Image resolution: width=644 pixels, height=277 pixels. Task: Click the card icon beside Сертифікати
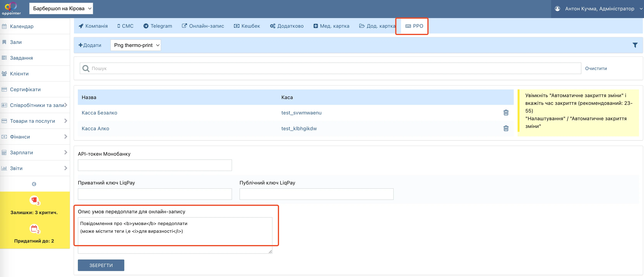[x=4, y=89]
